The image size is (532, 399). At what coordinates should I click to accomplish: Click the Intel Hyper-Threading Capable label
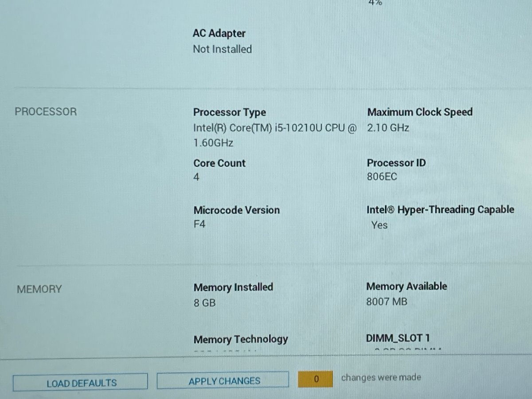click(440, 210)
